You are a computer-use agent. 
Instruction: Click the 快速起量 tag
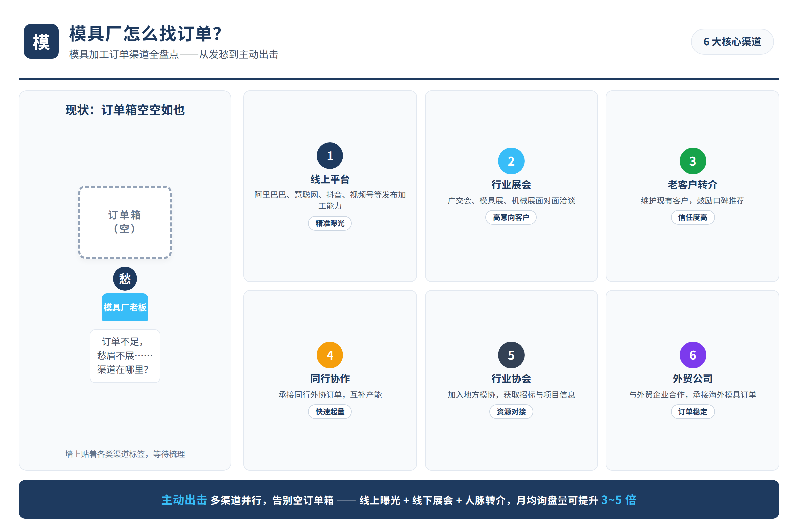[x=330, y=412]
